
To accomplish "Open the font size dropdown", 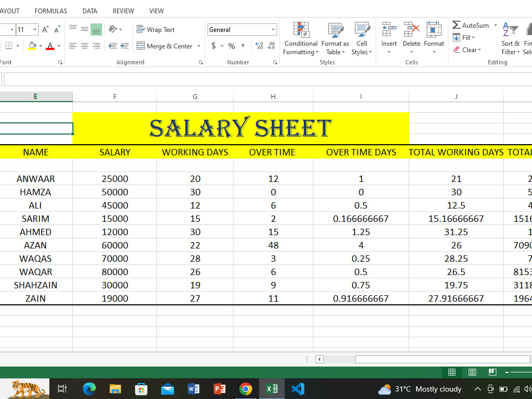I will point(35,29).
